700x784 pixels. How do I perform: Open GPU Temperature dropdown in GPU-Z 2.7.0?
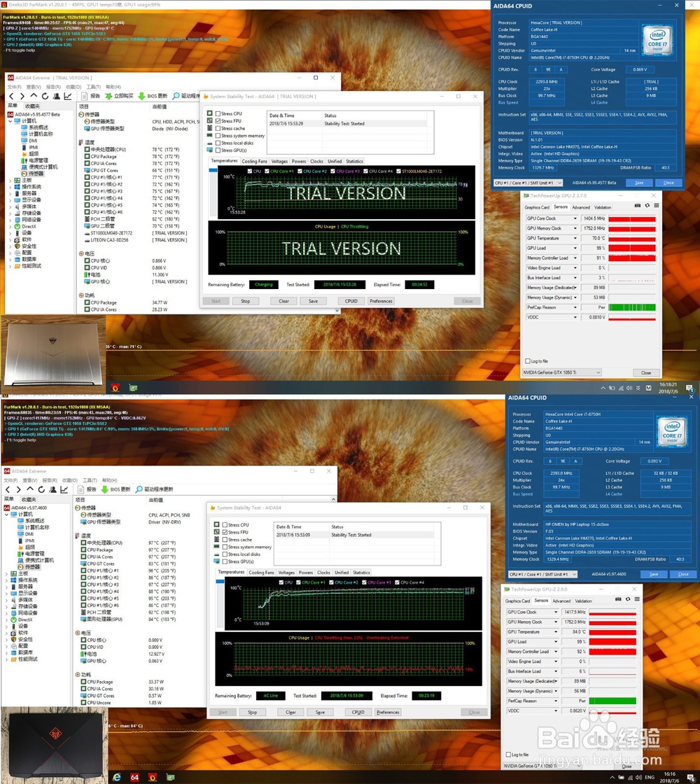(x=575, y=238)
